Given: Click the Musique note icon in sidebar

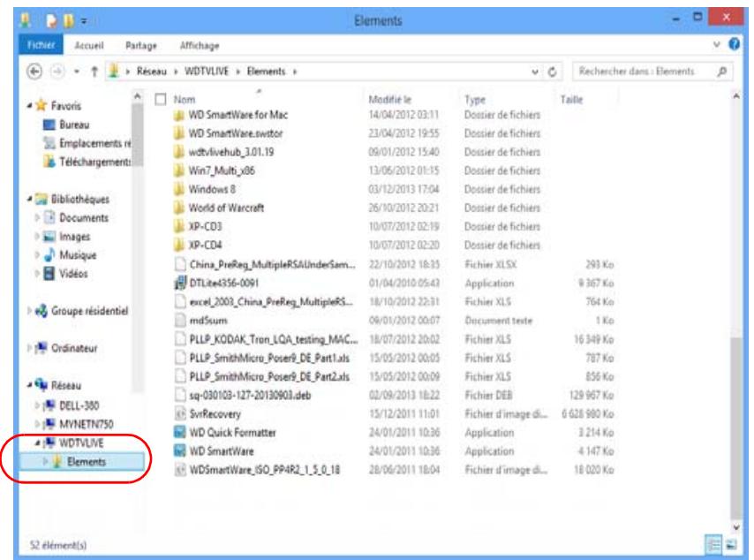Looking at the screenshot, I should 49,254.
